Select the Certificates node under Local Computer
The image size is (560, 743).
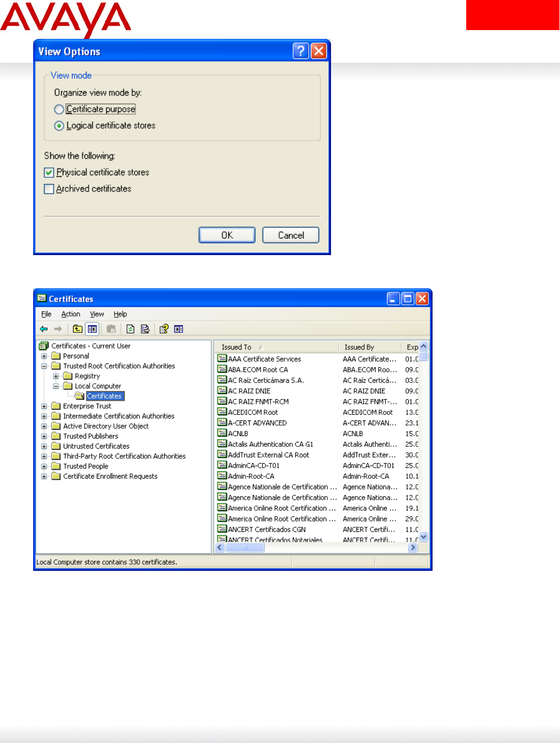tap(104, 396)
